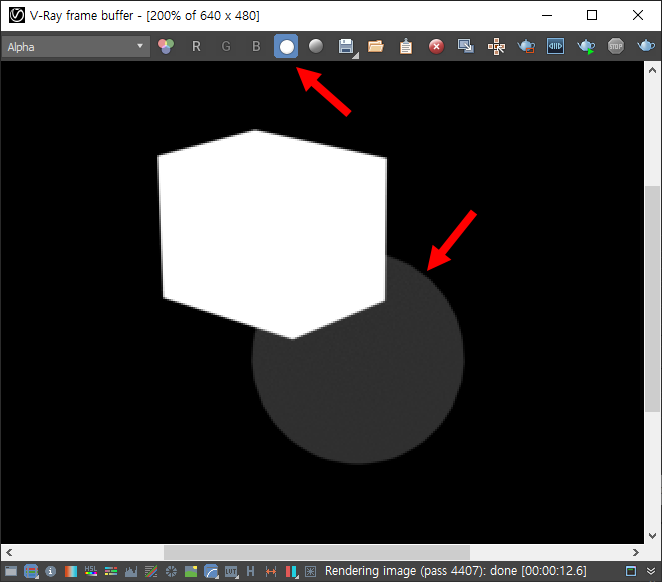This screenshot has width=662, height=582.
Task: Toggle exposure correction aperture icon
Action: point(171,571)
